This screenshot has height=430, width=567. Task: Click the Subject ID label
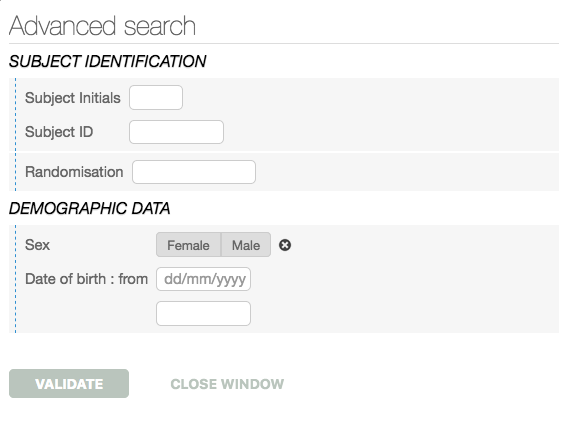[59, 132]
